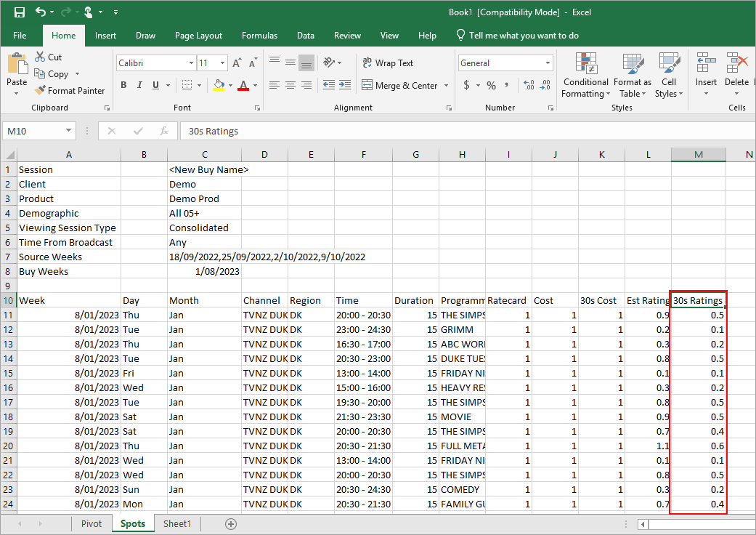This screenshot has width=756, height=535.
Task: Expand the Name Box dropdown arrow
Action: [x=68, y=131]
